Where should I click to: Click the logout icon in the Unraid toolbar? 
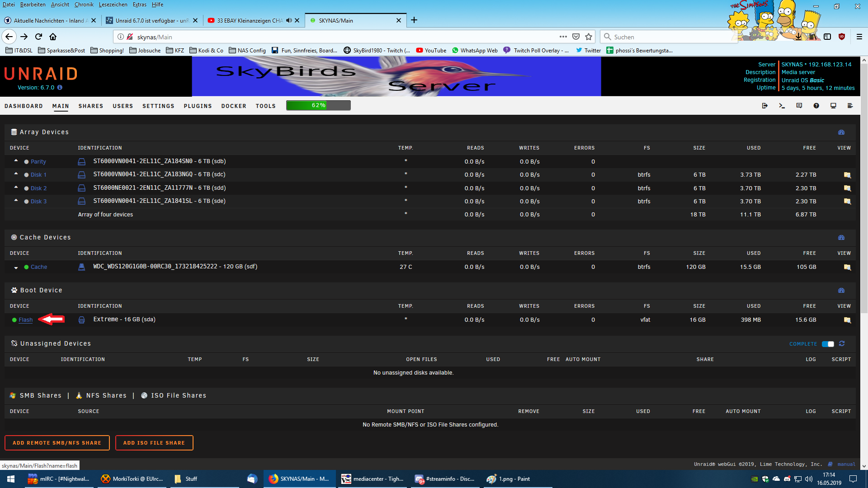click(x=764, y=106)
